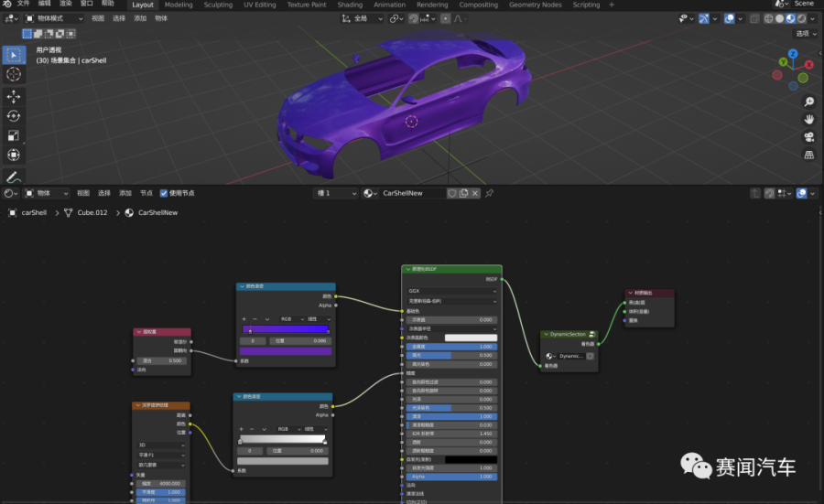Select the Rotate tool

click(x=14, y=116)
